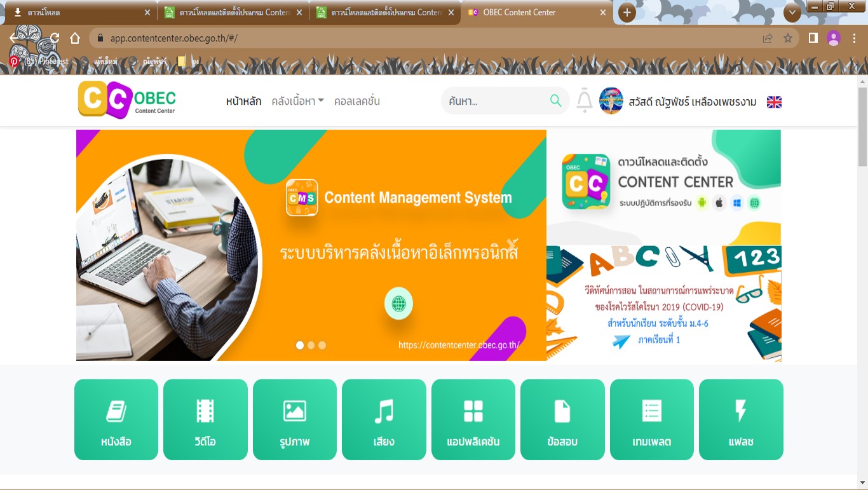Open the ดาวน์โหลดและติดตั้ง Content Center banner
This screenshot has width=868, height=490.
pos(664,187)
